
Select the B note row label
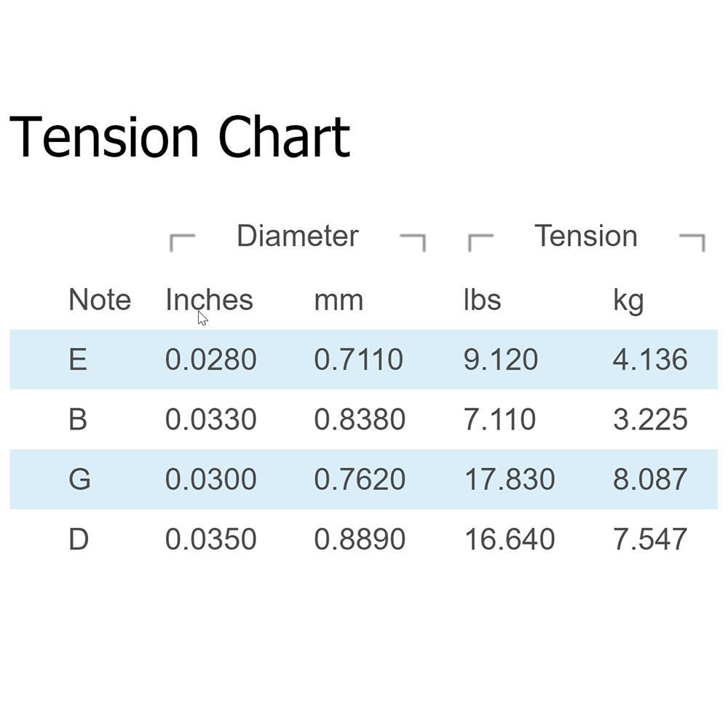pyautogui.click(x=78, y=419)
